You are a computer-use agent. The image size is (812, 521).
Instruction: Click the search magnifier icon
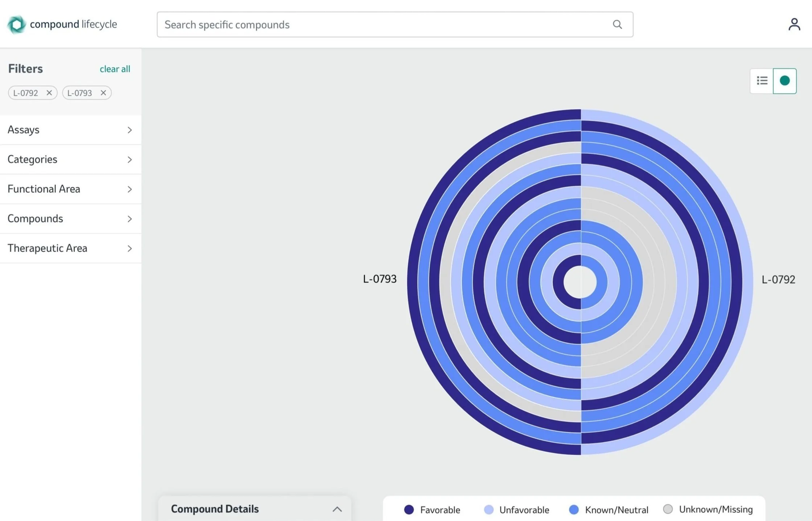pos(617,25)
